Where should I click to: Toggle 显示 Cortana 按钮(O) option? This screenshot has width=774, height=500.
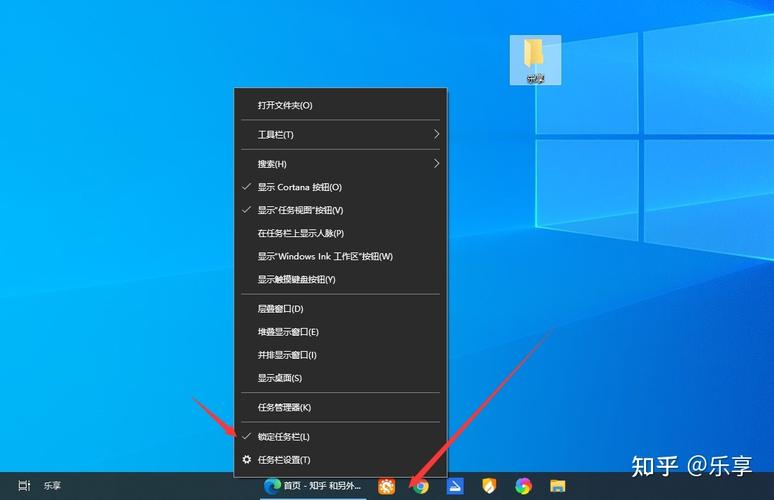[340, 187]
